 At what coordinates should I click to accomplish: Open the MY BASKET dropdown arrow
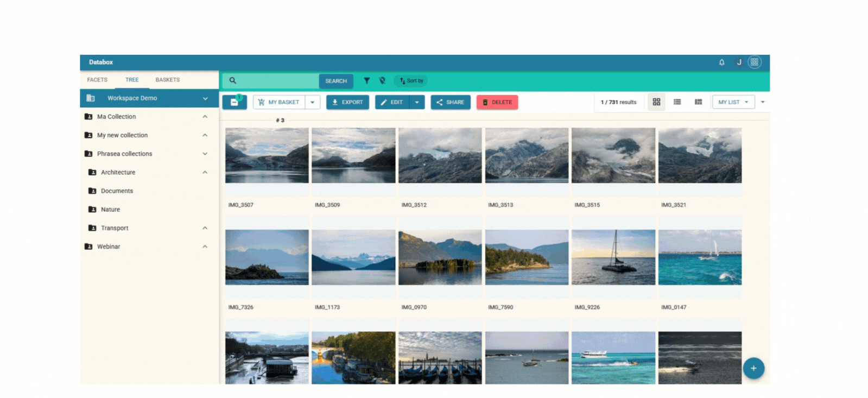tap(313, 102)
